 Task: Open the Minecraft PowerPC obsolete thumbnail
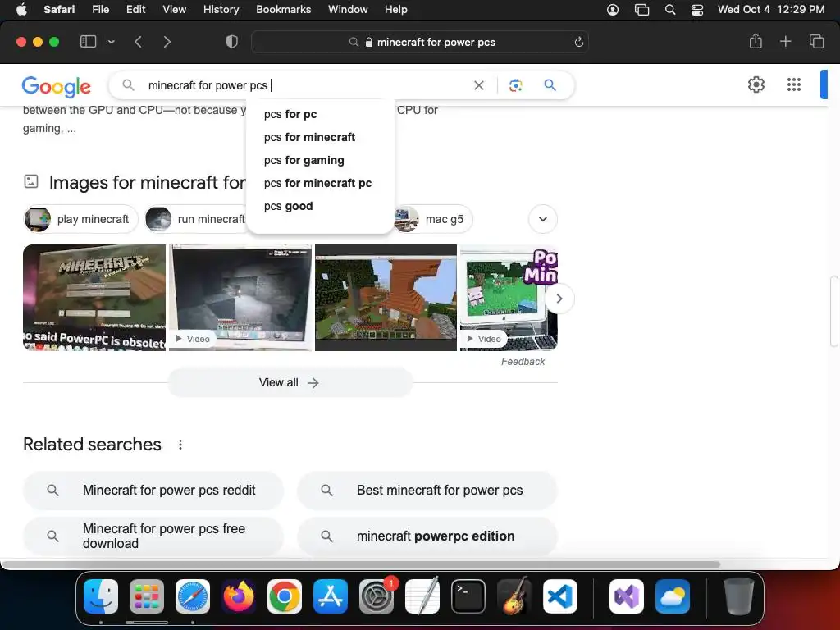[x=94, y=298]
